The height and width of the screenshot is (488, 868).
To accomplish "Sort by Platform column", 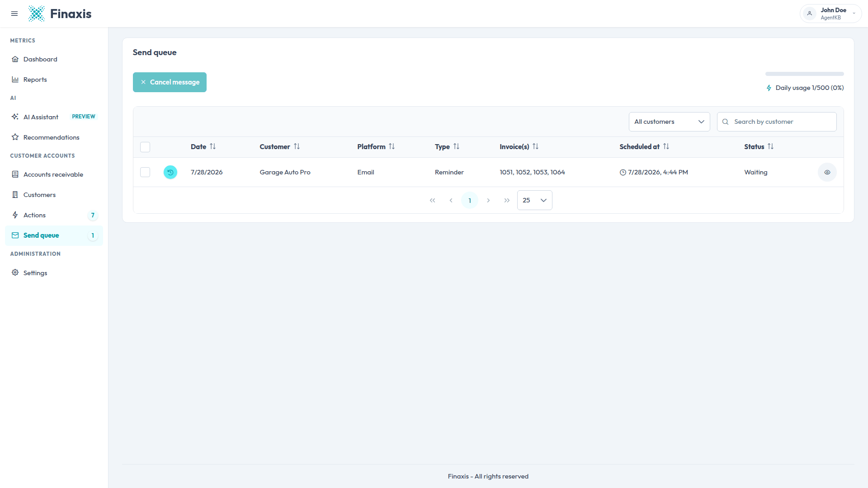I will click(x=376, y=147).
